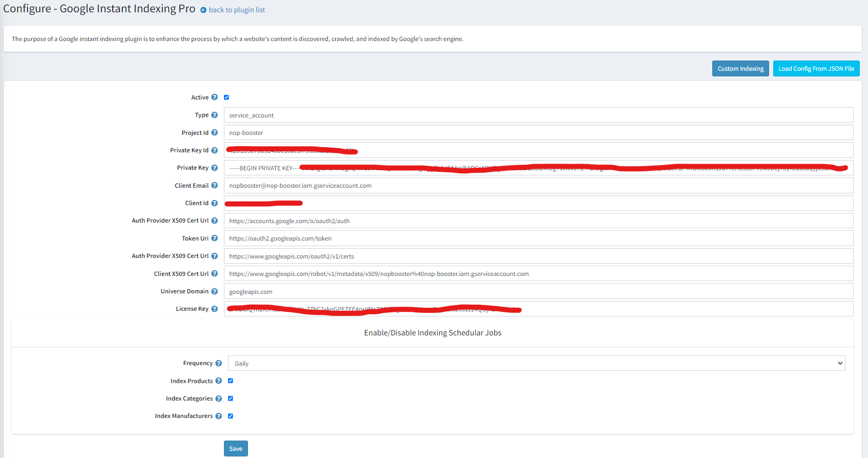This screenshot has height=458, width=868.
Task: Show the help icon next to Type
Action: (214, 115)
